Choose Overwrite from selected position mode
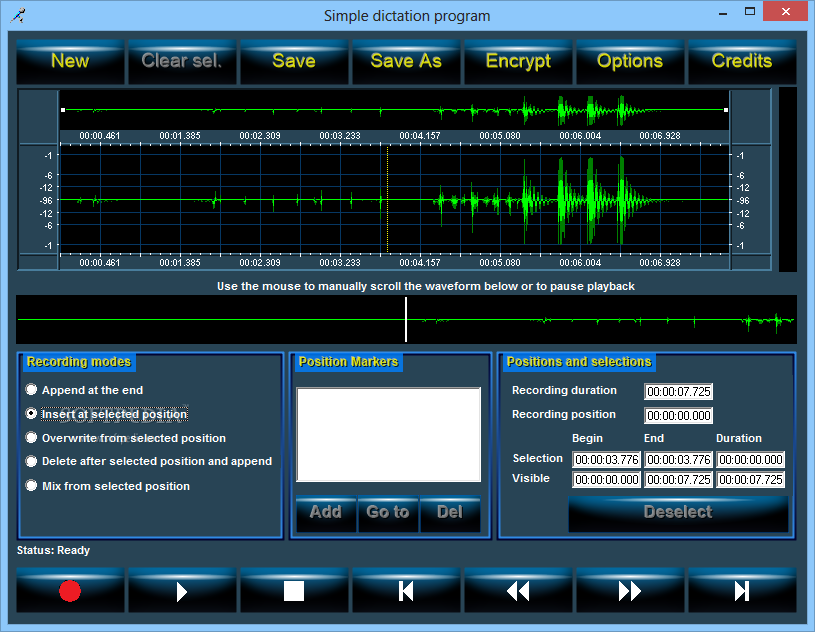This screenshot has width=815, height=632. pos(32,438)
